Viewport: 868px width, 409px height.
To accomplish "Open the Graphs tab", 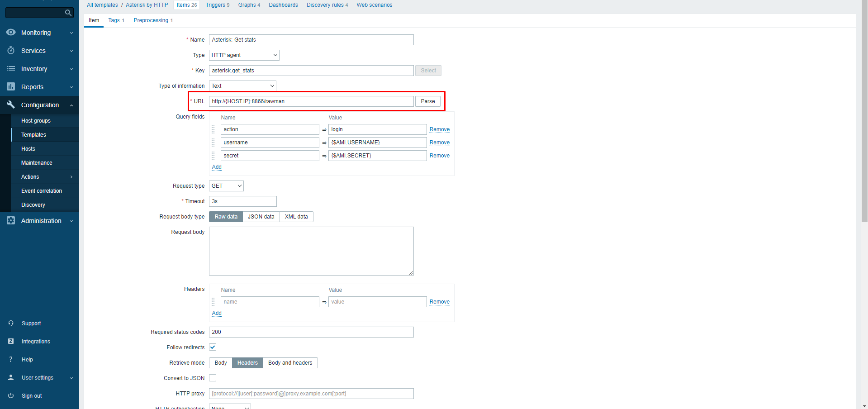I will (x=249, y=5).
